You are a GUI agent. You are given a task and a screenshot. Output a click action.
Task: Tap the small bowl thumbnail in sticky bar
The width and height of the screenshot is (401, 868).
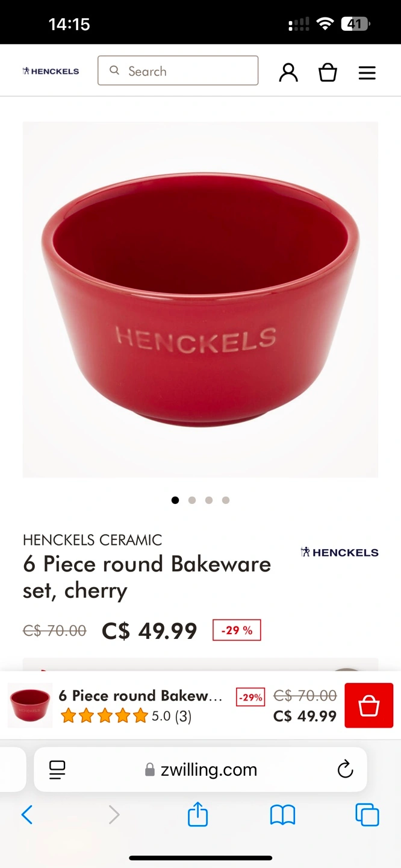click(30, 705)
